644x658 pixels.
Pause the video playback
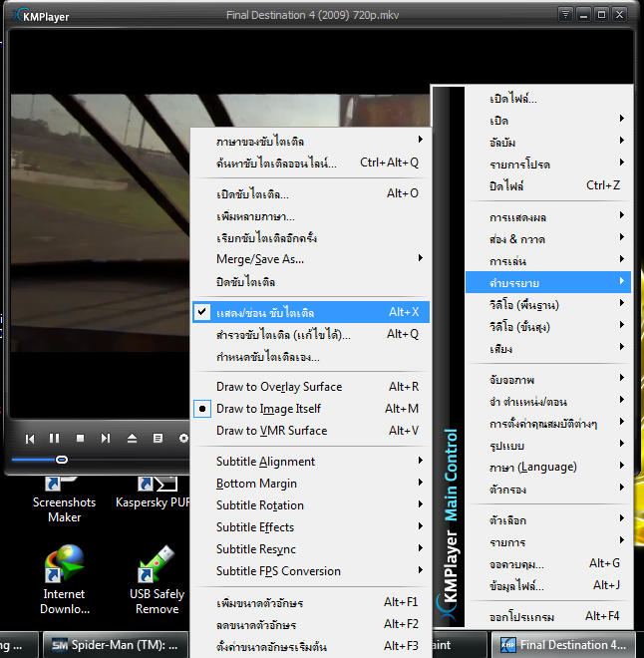[54, 438]
